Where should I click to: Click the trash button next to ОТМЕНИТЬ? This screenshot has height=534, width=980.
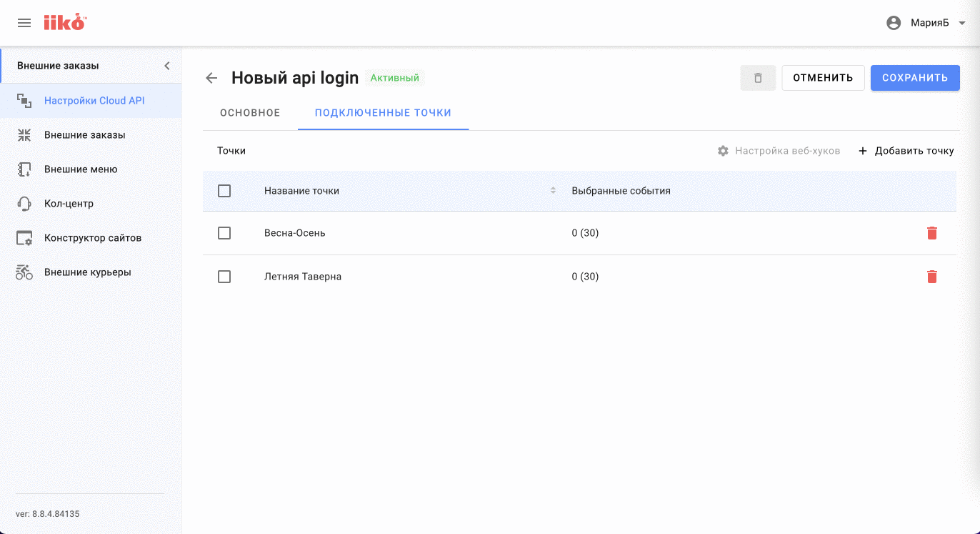[758, 78]
